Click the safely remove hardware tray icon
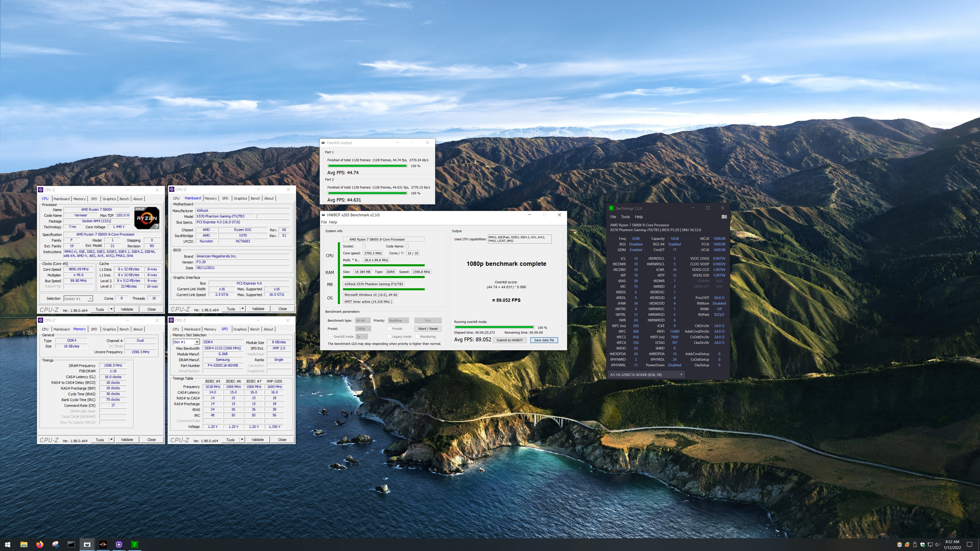Screen dimensions: 980x551 click(x=915, y=545)
